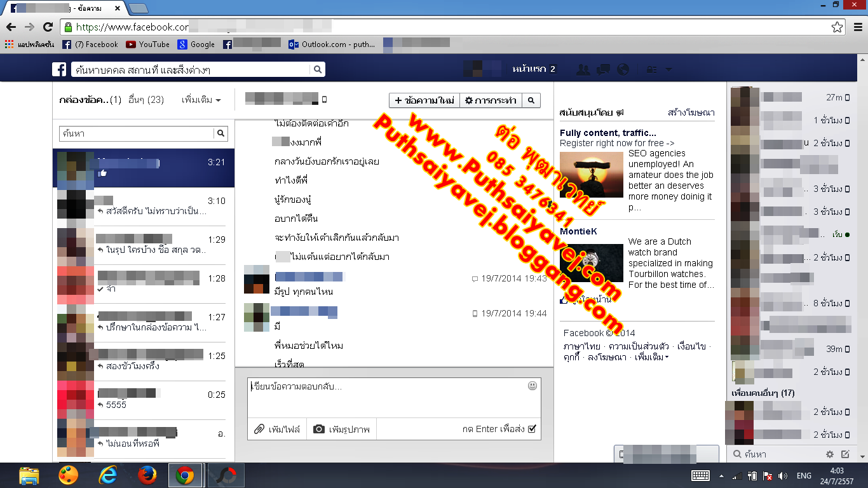This screenshot has width=868, height=488.
Task: Open conversation 'ในรูป ใครบ้าง' at 1:29
Action: [x=144, y=245]
